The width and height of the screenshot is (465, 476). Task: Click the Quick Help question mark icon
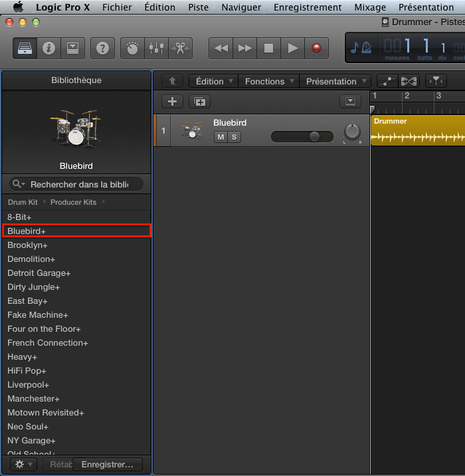(102, 48)
